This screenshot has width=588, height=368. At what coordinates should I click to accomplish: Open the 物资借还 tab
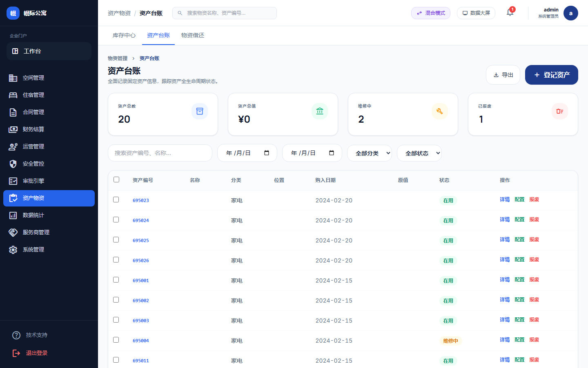192,35
